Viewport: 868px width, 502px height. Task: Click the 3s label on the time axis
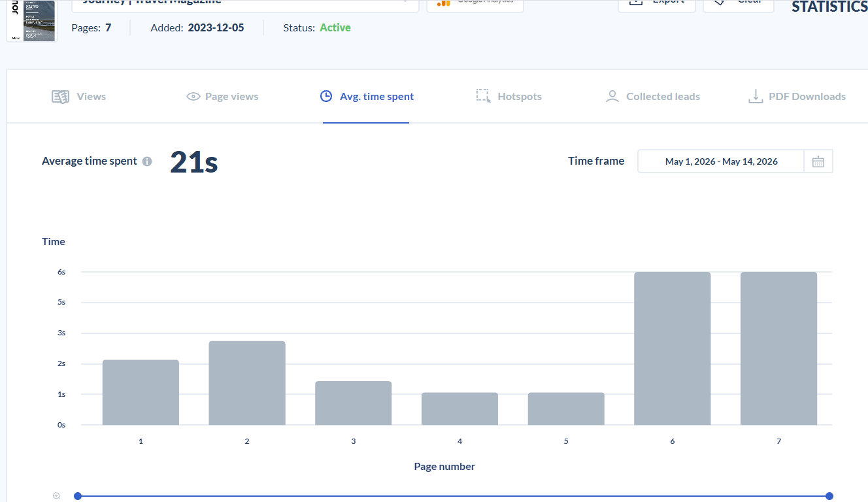tap(61, 333)
